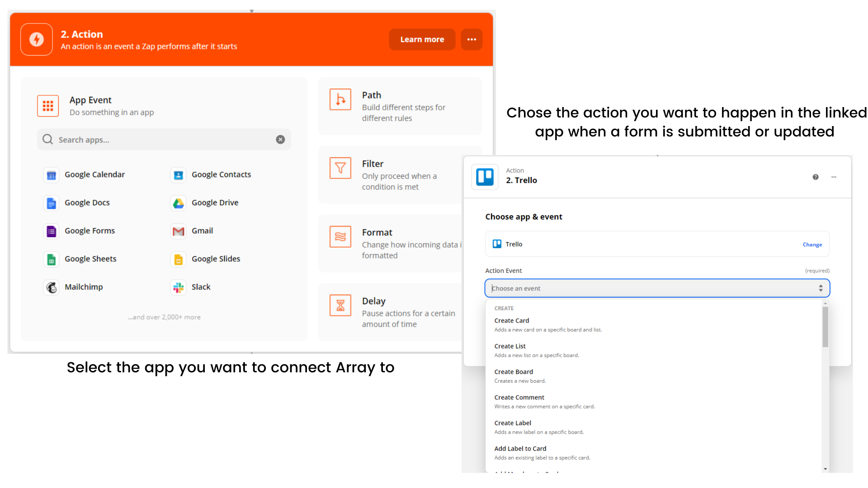Open the Action step more options menu
This screenshot has width=868, height=488.
(x=472, y=40)
